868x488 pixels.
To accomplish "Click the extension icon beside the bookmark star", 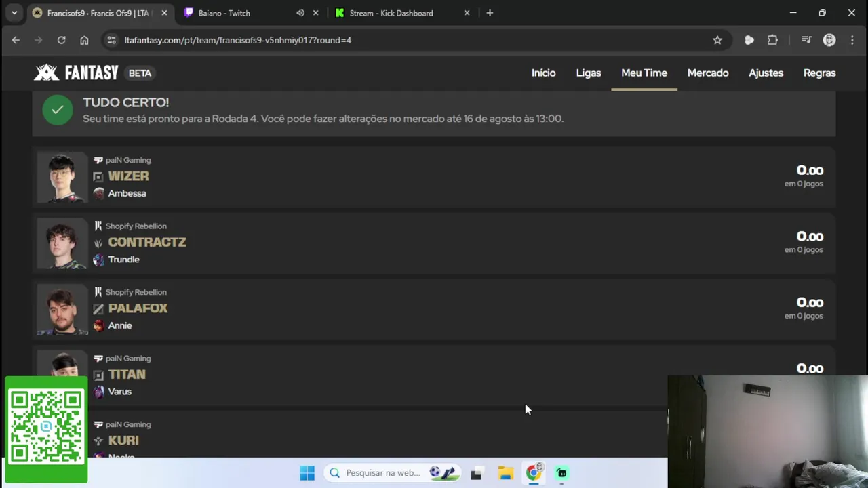I will pos(749,40).
